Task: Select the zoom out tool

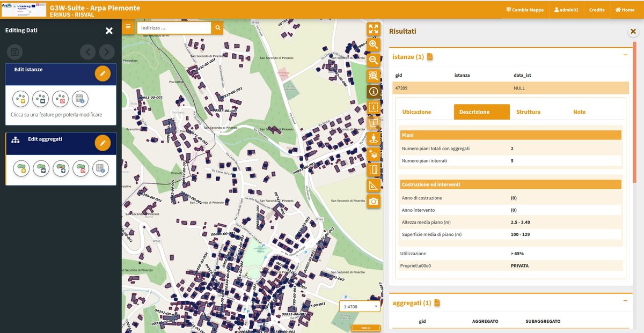Action: coord(374,61)
